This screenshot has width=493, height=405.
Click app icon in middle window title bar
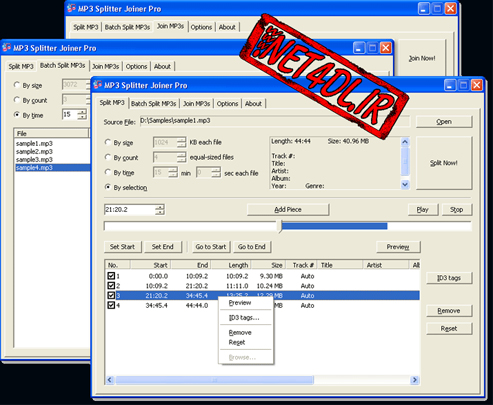click(6, 48)
